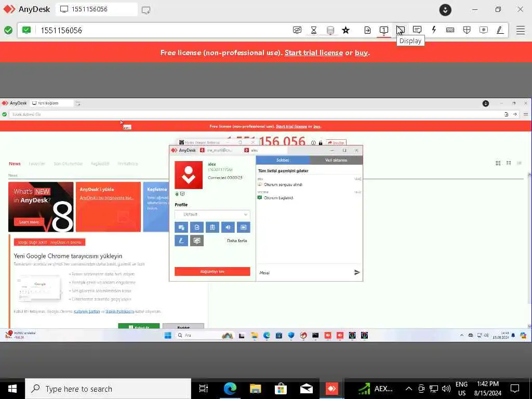Open the stacked database icon in toolbar
This screenshot has width=532, height=399.
[x=330, y=30]
